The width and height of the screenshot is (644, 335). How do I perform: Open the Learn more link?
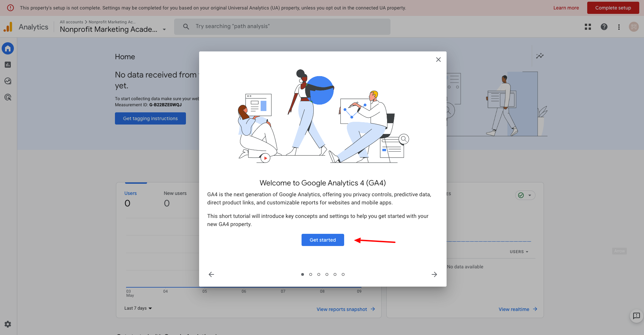[566, 8]
